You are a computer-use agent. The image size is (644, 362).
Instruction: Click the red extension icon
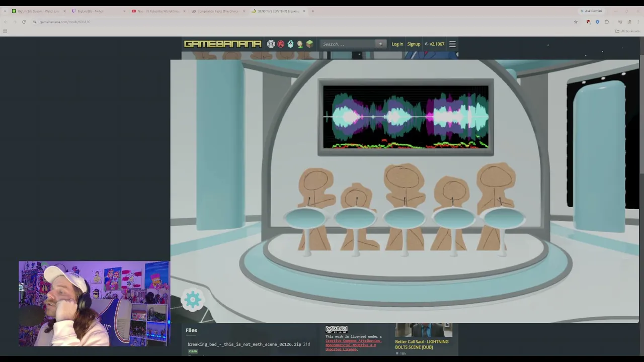(588, 22)
